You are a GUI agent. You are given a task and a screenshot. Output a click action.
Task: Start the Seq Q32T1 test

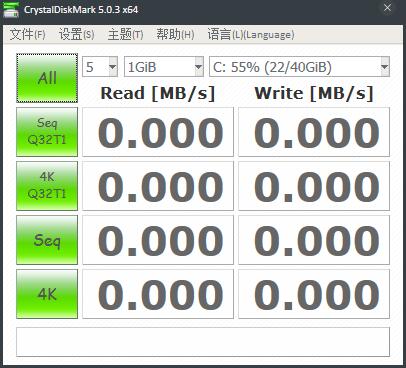pyautogui.click(x=47, y=132)
